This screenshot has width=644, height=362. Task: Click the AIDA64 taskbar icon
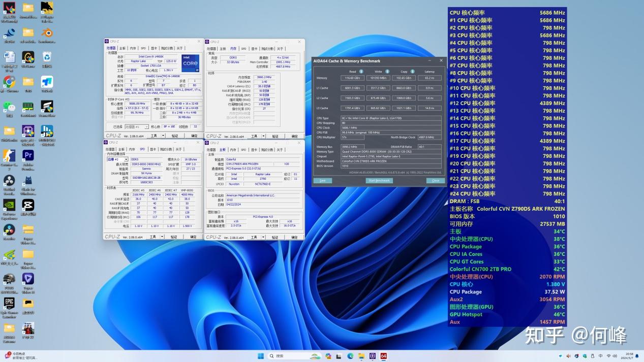384,356
